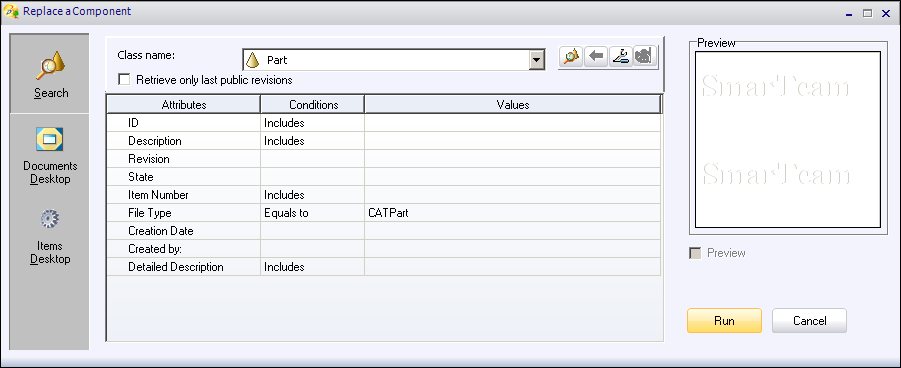Screen dimensions: 901x368
Task: Run the component search
Action: [724, 321]
